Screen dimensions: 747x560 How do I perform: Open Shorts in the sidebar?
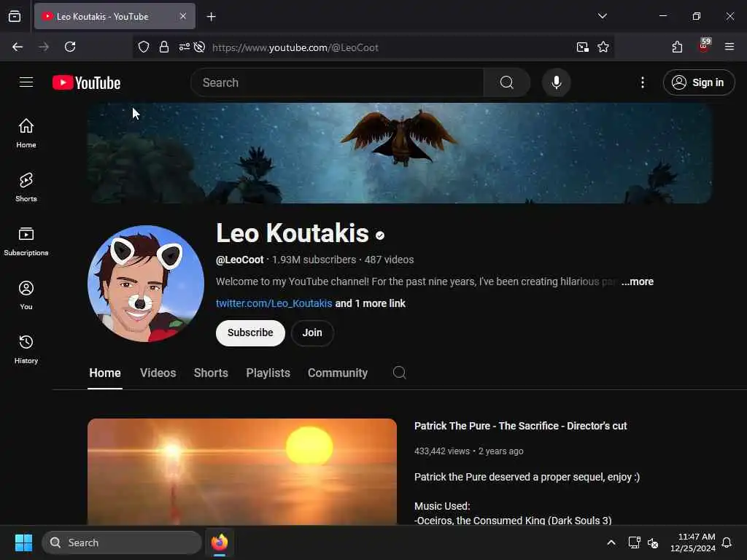tap(26, 187)
